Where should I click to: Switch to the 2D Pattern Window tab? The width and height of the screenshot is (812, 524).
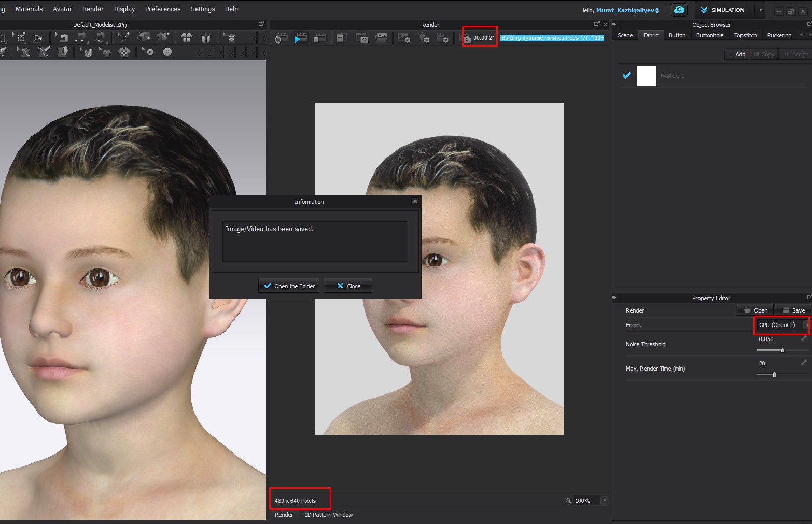click(328, 515)
